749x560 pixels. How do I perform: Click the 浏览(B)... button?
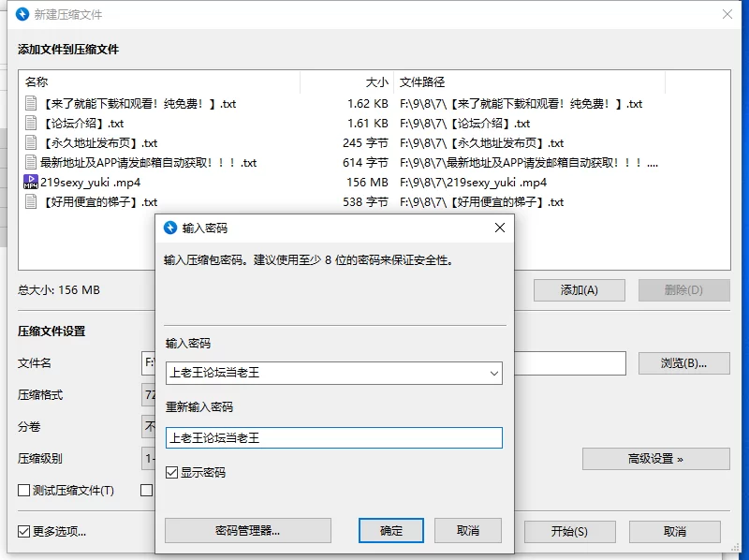[684, 363]
